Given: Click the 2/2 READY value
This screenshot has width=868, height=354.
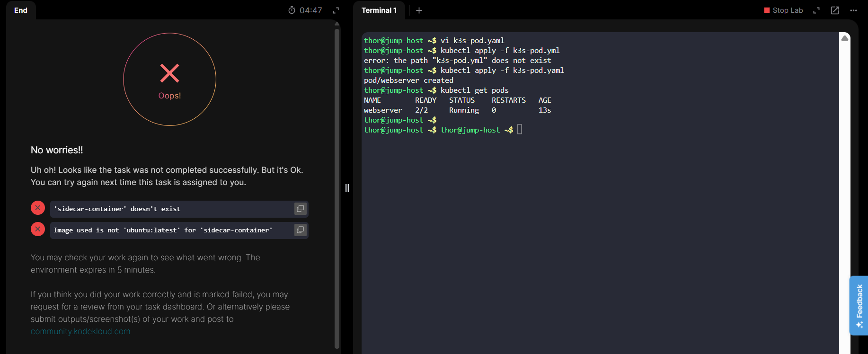Looking at the screenshot, I should (x=421, y=110).
